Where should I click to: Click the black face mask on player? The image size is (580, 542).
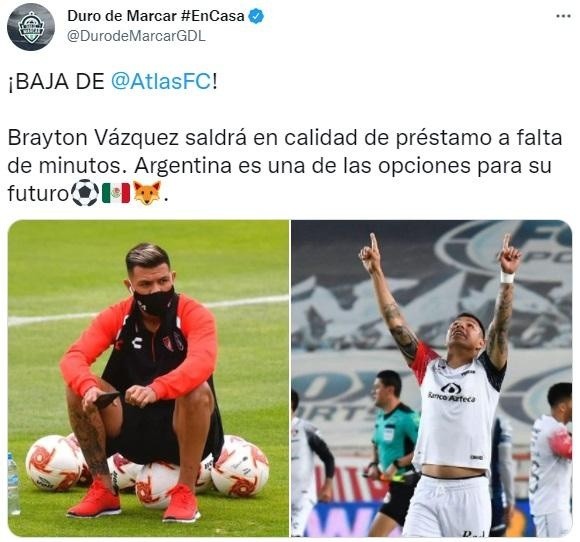click(154, 302)
